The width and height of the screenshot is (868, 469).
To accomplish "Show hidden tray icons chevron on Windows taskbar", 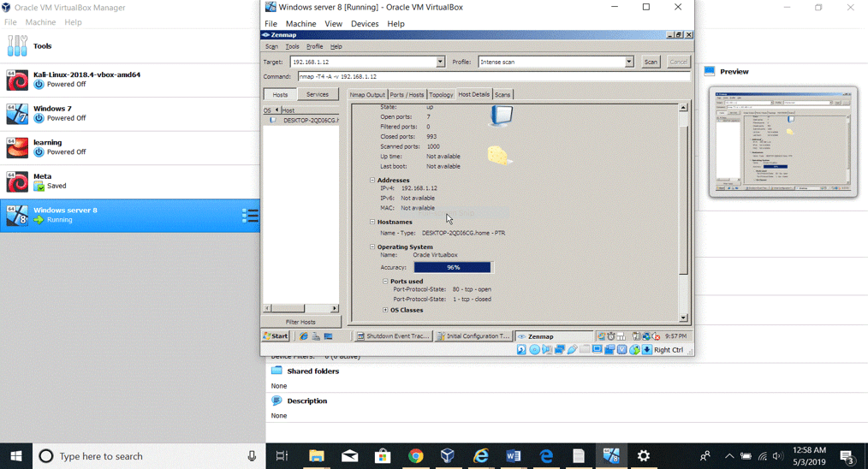I will coord(729,456).
